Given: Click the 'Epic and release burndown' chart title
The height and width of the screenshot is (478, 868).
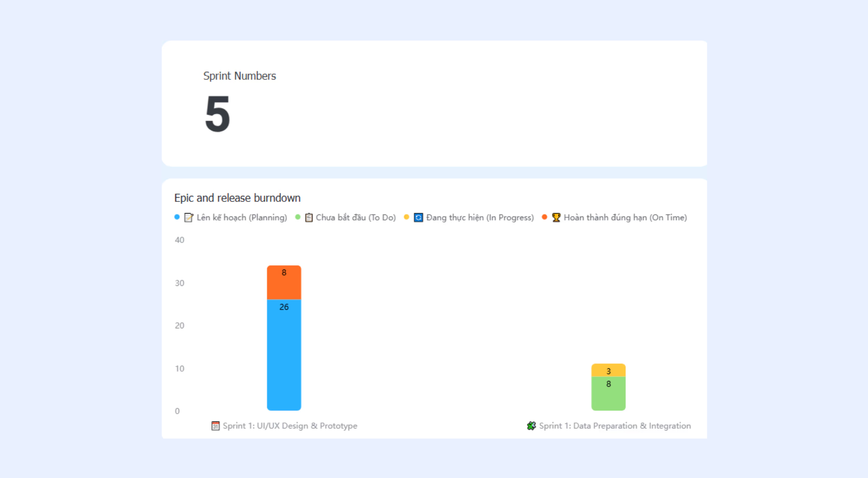Looking at the screenshot, I should pyautogui.click(x=237, y=198).
